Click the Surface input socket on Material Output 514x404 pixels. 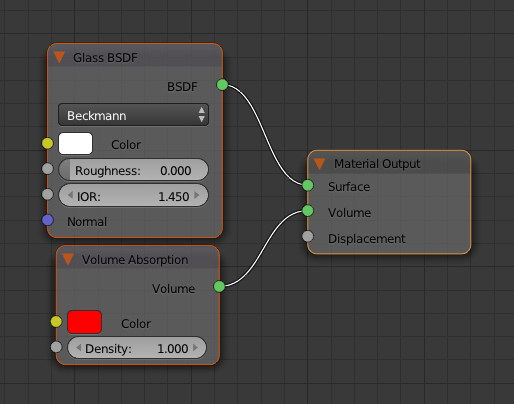click(x=308, y=185)
